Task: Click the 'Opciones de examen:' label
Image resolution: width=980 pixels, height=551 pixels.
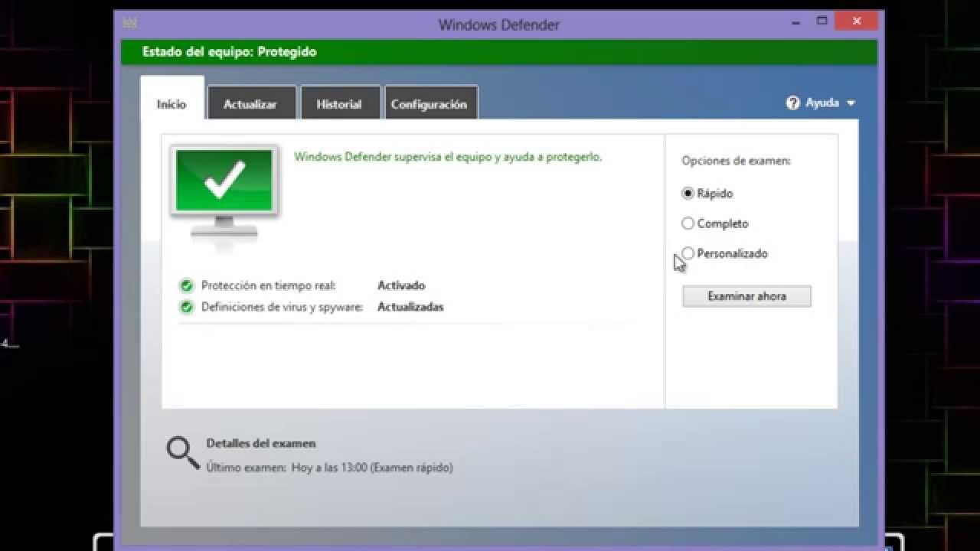Action: (737, 161)
